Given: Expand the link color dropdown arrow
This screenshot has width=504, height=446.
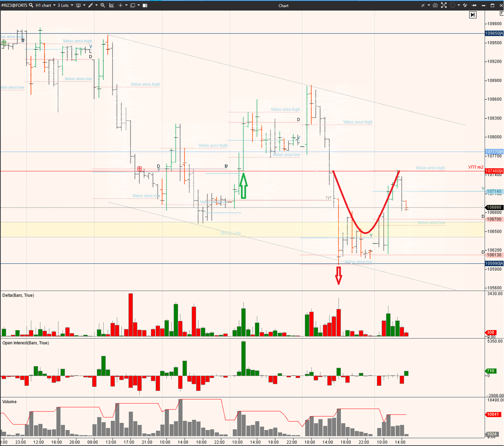Looking at the screenshot, I should click(459, 5).
